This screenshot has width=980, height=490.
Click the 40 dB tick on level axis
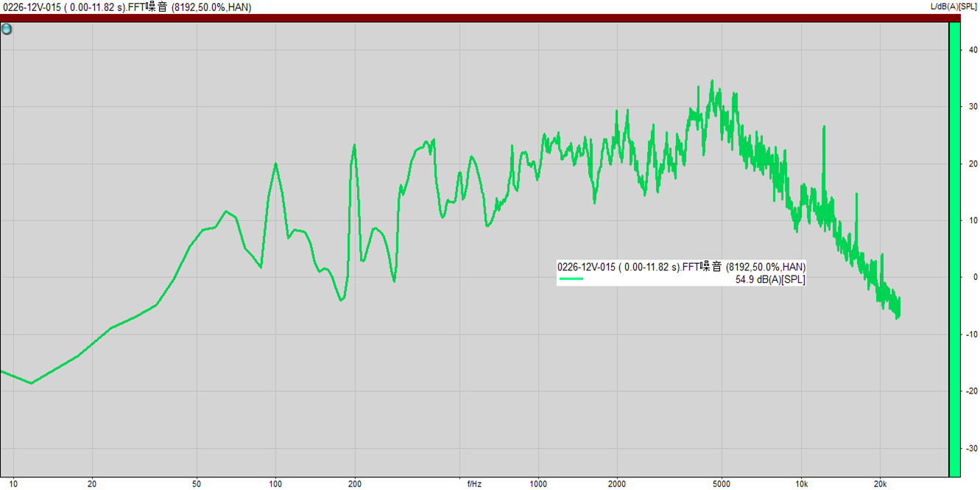[972, 50]
